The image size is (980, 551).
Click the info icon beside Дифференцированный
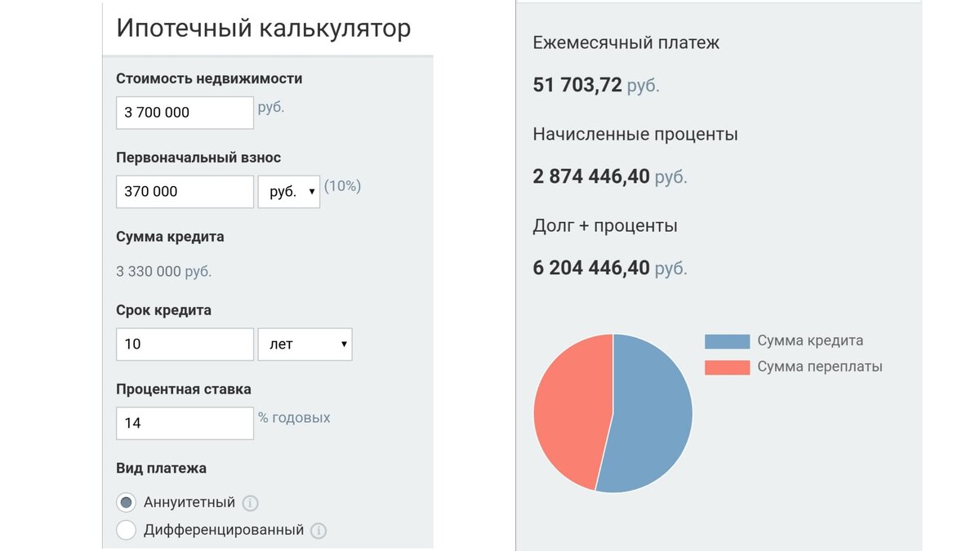[319, 530]
